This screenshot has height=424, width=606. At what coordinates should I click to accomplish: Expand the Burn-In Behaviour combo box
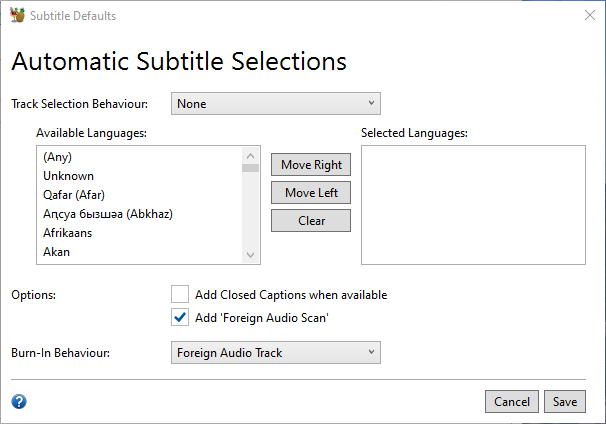(x=276, y=352)
